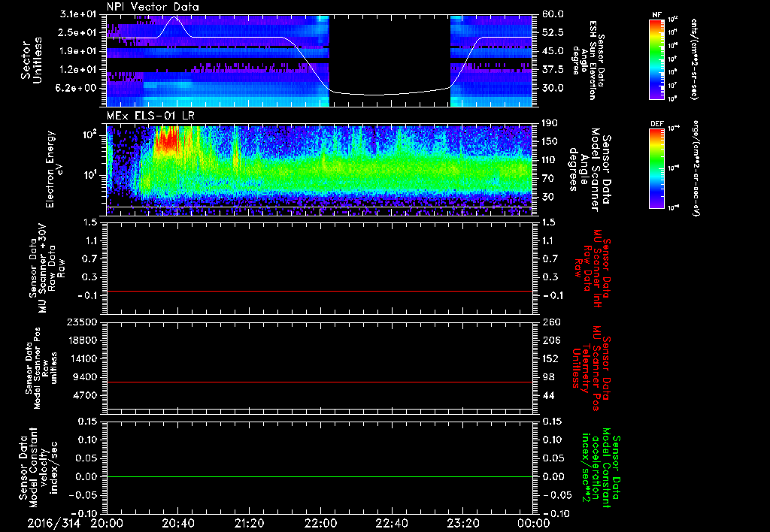Click the "45.0" sun elevation tick label
The height and width of the screenshot is (532, 770).
click(553, 51)
